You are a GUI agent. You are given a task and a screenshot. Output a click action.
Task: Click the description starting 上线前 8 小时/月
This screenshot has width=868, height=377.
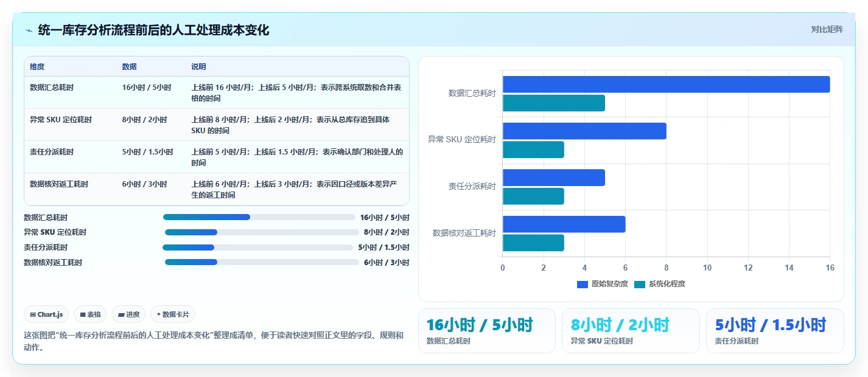291,125
